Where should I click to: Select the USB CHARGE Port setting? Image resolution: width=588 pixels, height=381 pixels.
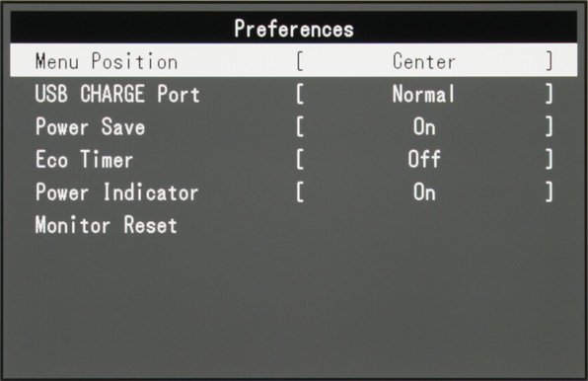[x=117, y=94]
